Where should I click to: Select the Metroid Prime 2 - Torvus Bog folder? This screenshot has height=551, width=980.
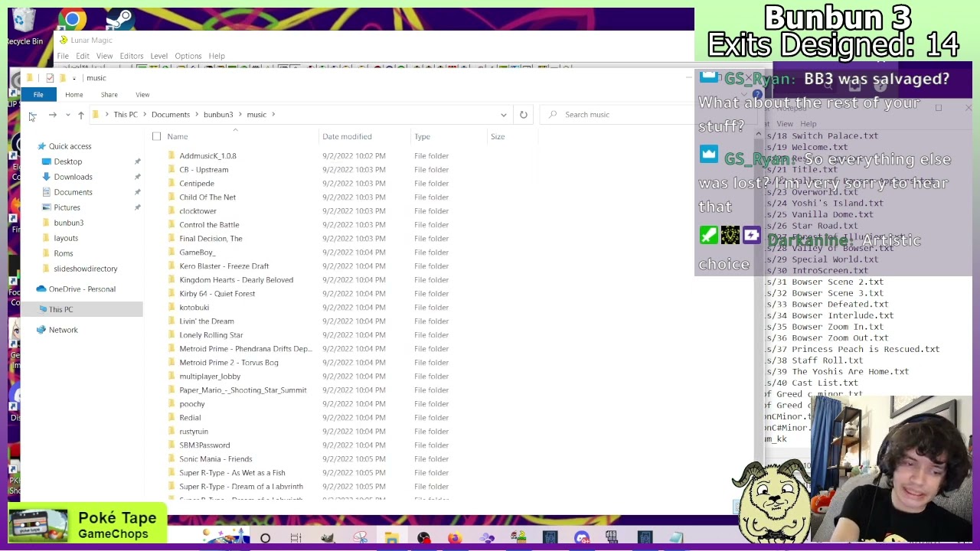(x=228, y=363)
